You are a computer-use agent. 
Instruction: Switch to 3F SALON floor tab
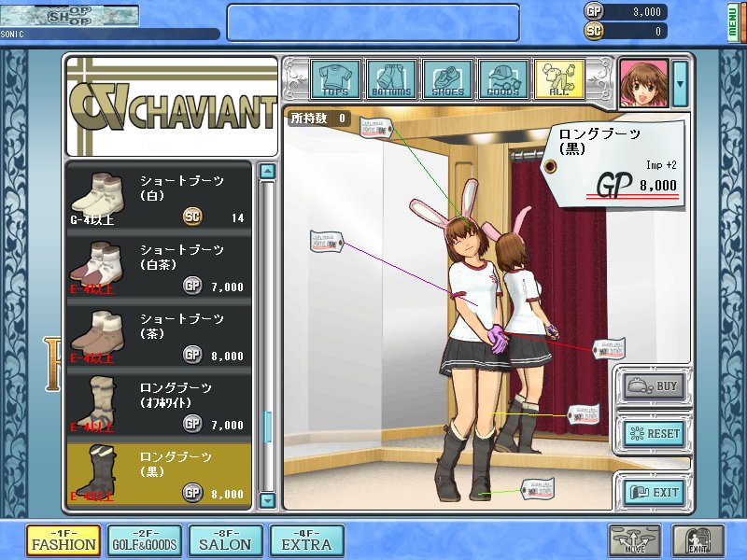pos(225,540)
